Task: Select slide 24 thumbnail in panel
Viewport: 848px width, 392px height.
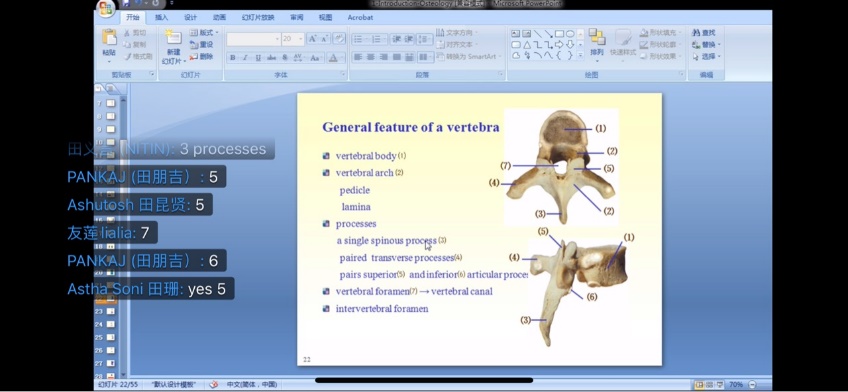Action: coord(111,324)
